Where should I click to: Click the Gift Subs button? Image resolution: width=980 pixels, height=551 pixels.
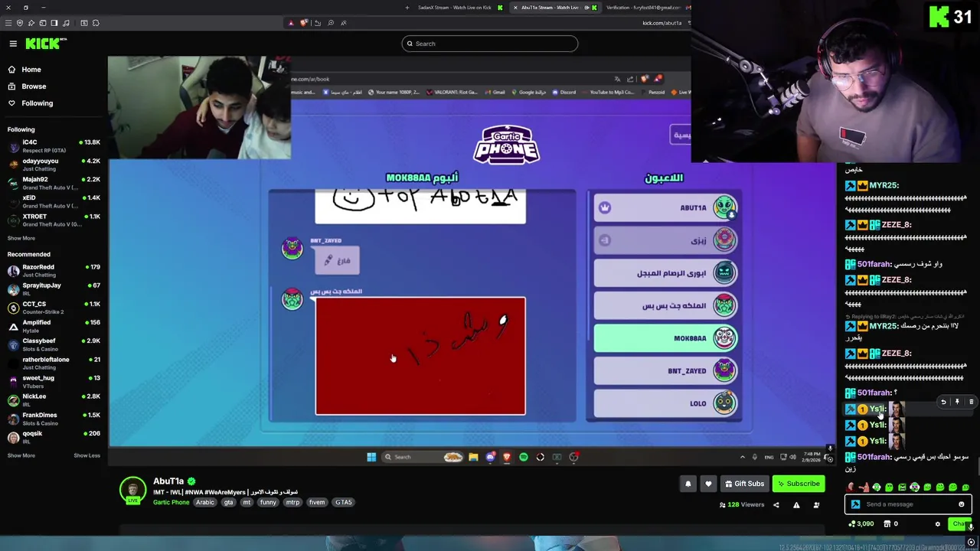click(743, 484)
